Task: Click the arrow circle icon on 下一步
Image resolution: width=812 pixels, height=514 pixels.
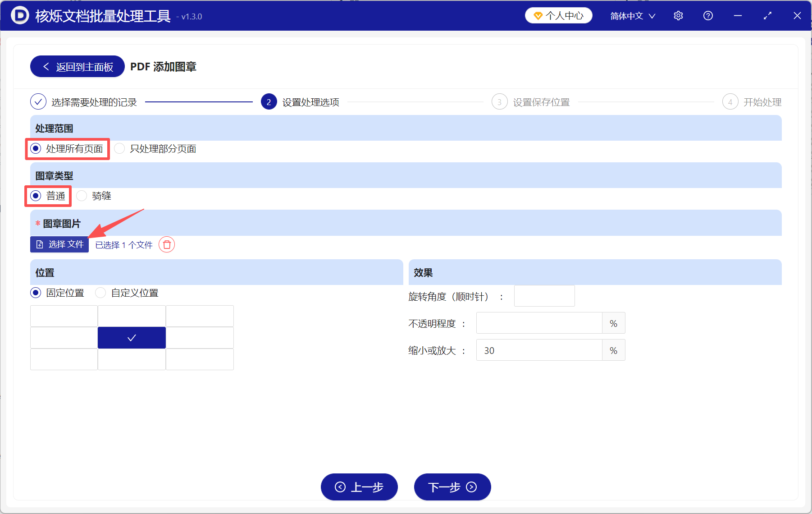Action: 470,487
